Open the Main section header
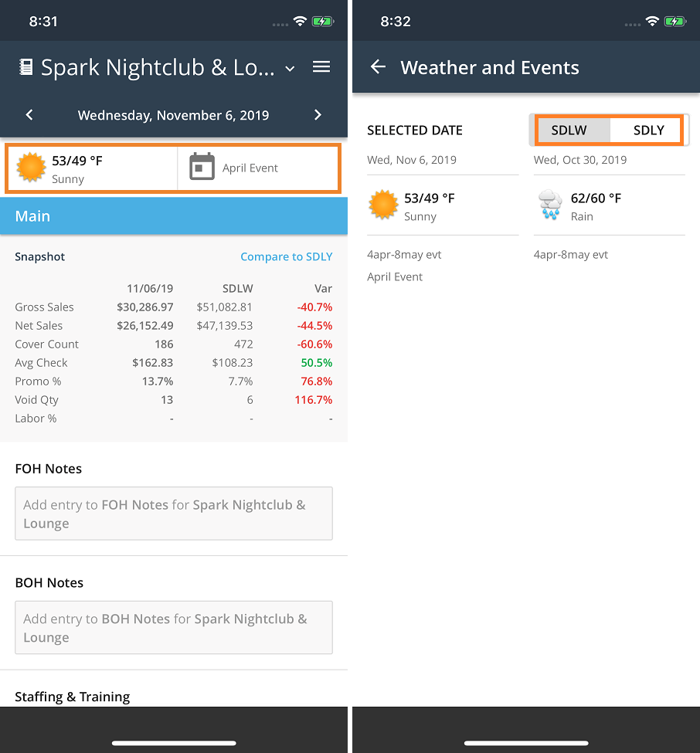 click(x=174, y=216)
